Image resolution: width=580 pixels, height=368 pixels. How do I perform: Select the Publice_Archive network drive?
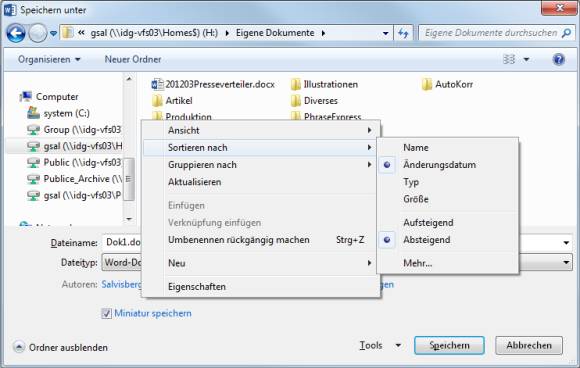(x=75, y=179)
